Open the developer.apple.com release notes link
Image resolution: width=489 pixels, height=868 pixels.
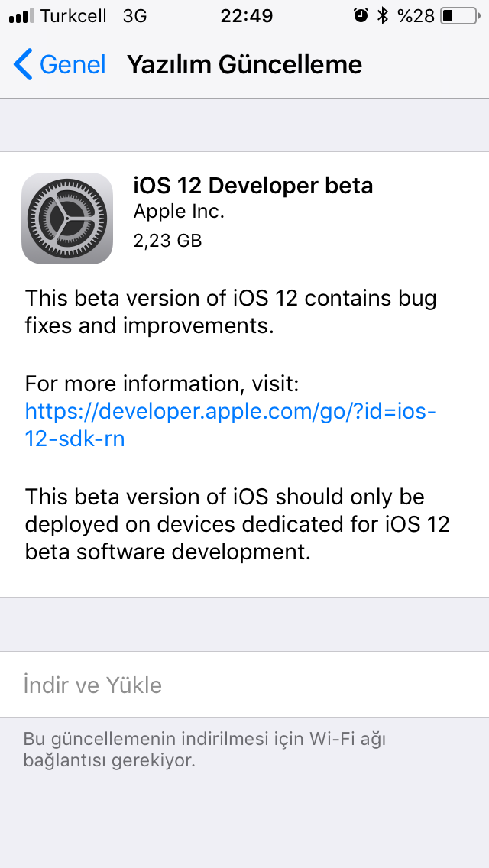(231, 425)
